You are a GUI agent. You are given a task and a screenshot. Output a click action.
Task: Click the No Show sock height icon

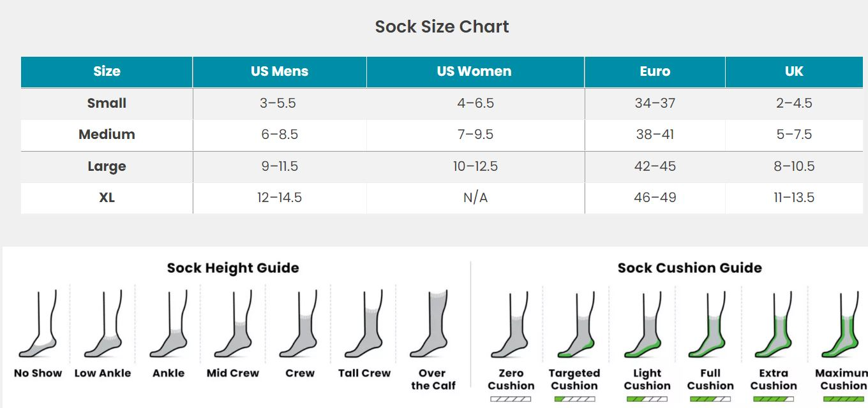point(38,324)
